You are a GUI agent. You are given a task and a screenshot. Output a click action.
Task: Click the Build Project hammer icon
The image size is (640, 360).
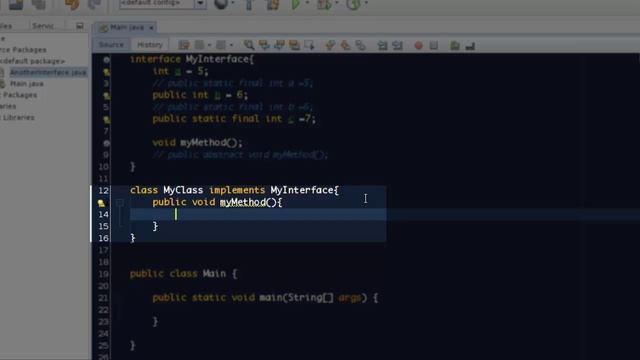[x=249, y=4]
